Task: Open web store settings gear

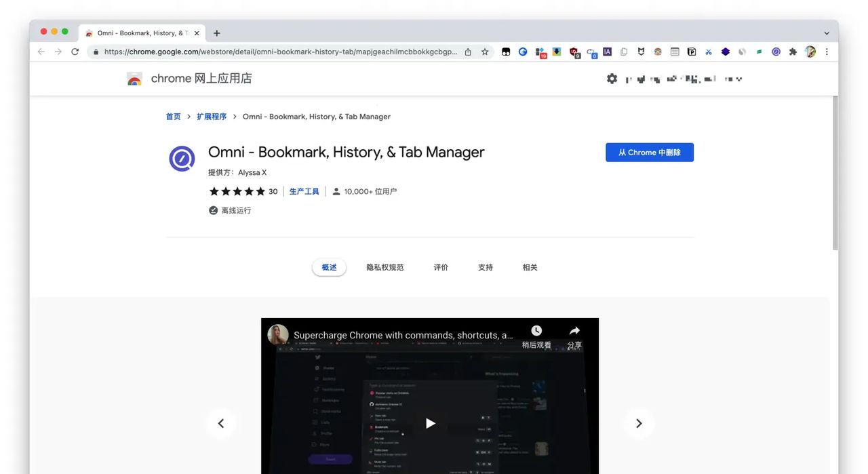Action: coord(612,79)
